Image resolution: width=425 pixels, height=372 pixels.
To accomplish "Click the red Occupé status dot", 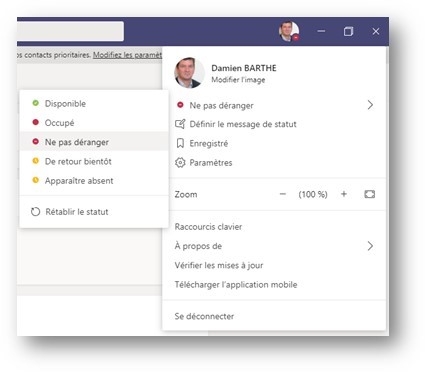I will 35,122.
